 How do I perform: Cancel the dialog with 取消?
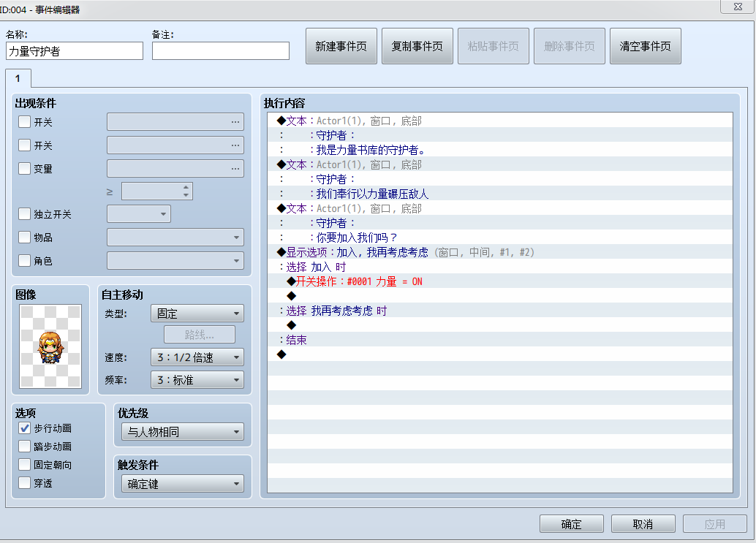pyautogui.click(x=643, y=524)
